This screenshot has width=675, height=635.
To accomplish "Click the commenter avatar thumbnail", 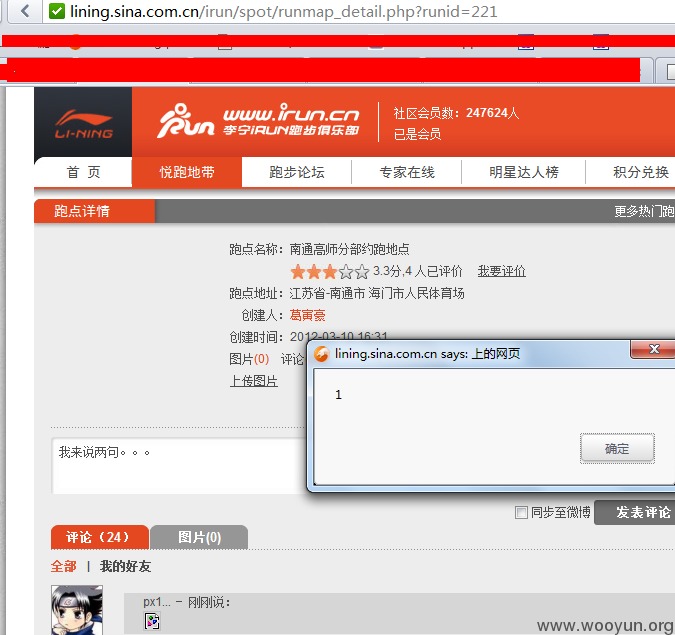I will pyautogui.click(x=77, y=610).
